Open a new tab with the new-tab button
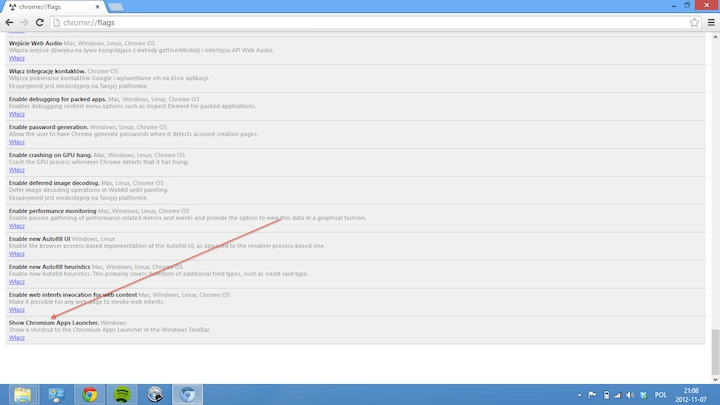 [x=116, y=7]
